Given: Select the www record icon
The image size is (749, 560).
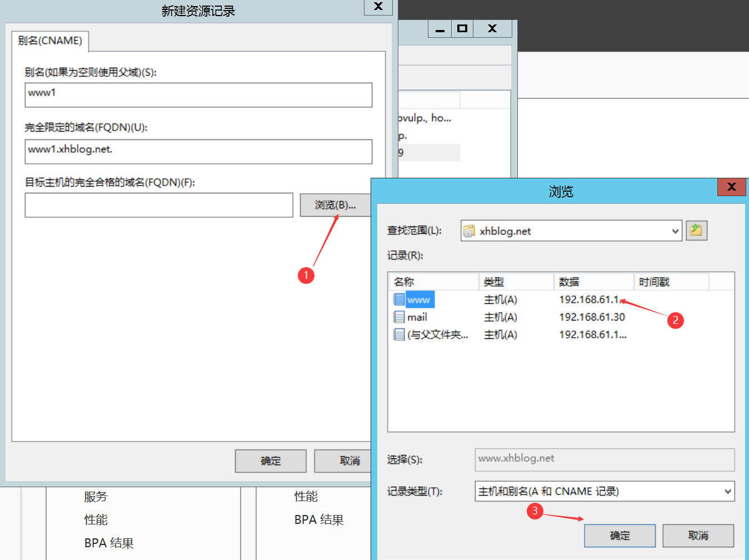Looking at the screenshot, I should tap(399, 299).
